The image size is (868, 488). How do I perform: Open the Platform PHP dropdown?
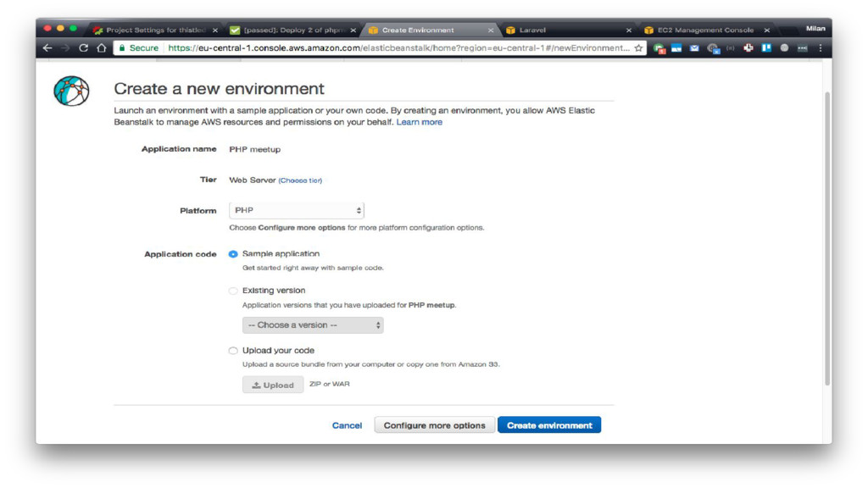297,210
